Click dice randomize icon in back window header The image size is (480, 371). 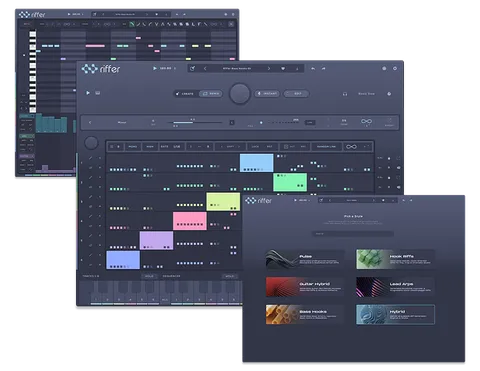[95, 14]
